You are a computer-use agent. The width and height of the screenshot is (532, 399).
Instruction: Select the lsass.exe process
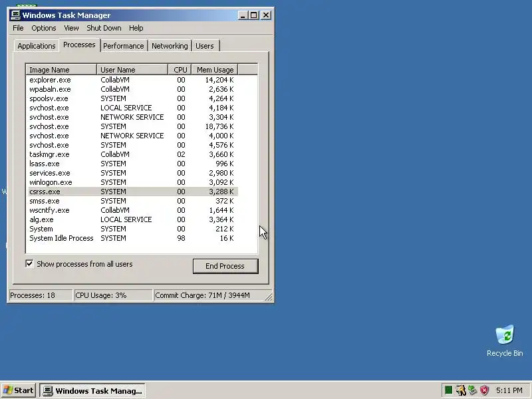click(x=133, y=164)
